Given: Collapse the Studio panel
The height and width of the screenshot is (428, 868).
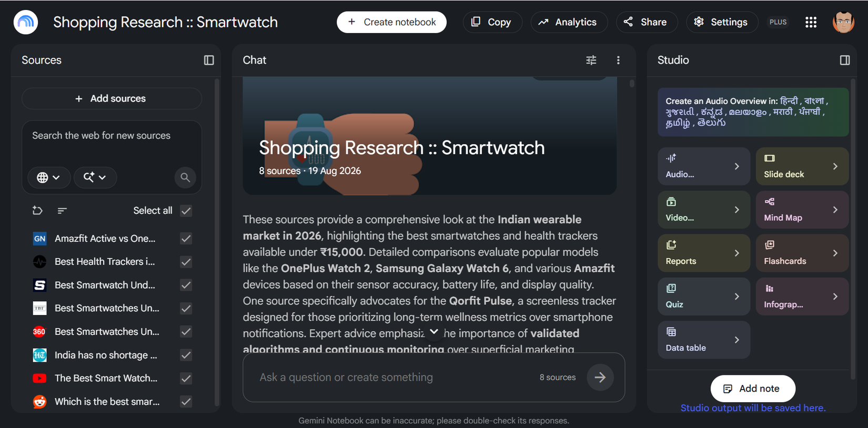Looking at the screenshot, I should (x=845, y=60).
